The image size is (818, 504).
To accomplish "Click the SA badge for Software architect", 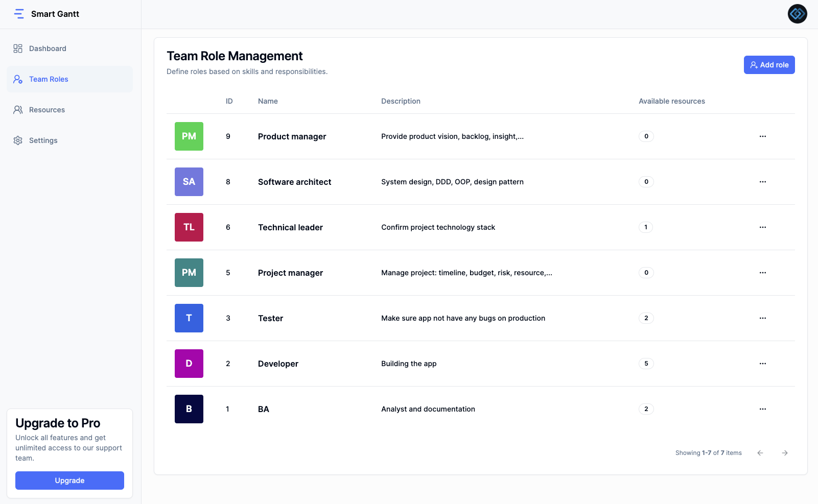I will pyautogui.click(x=189, y=182).
